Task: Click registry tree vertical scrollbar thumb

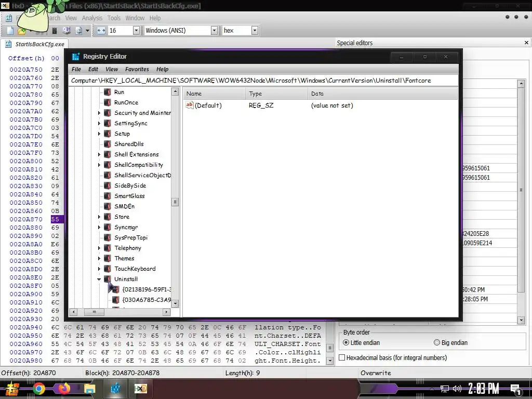Action: [175, 202]
